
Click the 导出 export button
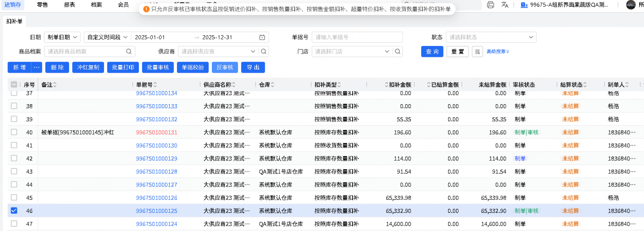[x=253, y=67]
